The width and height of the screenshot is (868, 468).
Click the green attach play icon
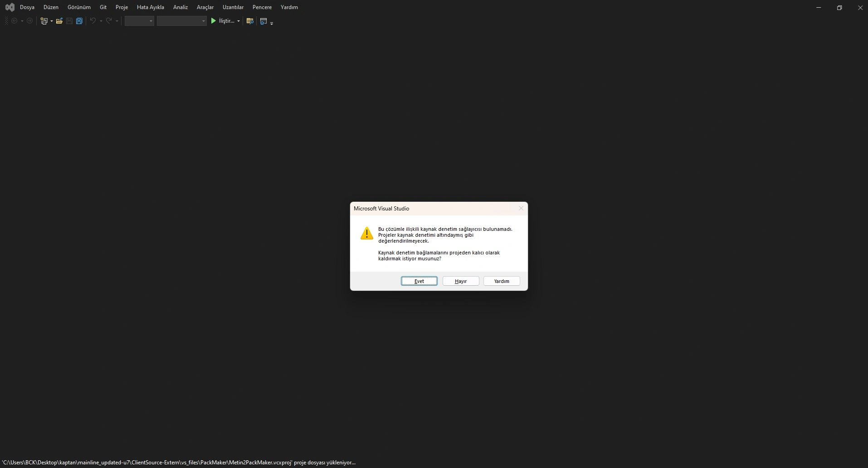point(213,21)
